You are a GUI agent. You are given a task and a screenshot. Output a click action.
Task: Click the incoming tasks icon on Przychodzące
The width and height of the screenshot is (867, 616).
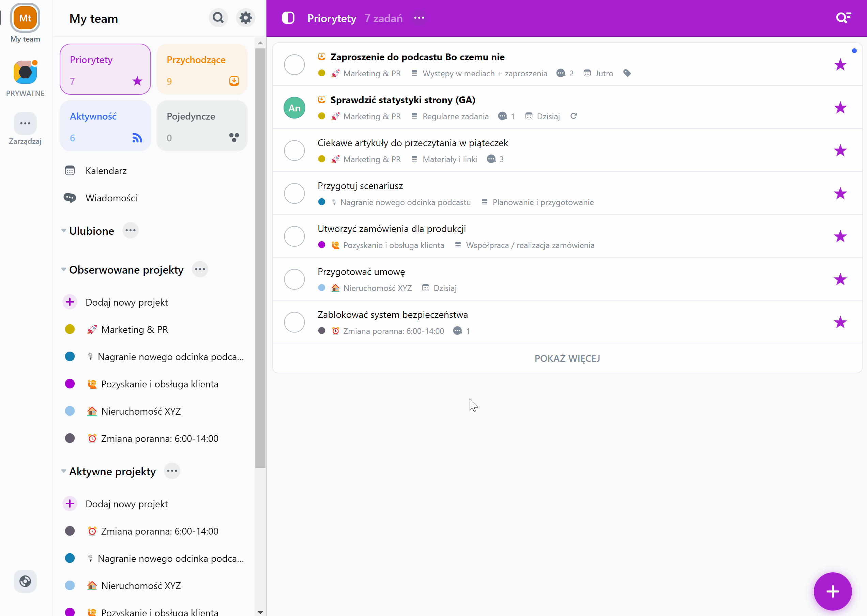click(x=234, y=81)
